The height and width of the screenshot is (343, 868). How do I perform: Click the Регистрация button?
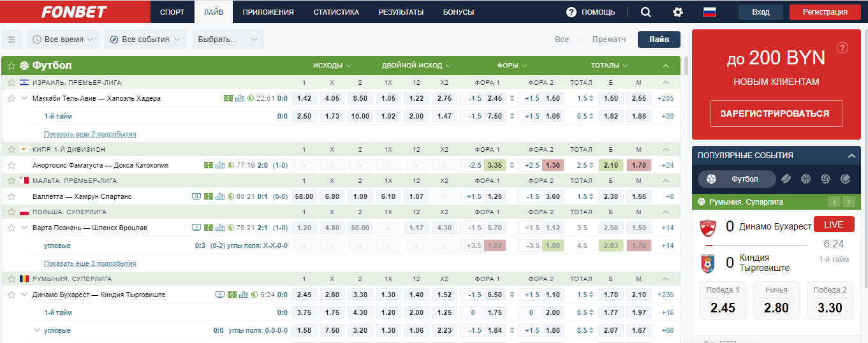point(825,12)
